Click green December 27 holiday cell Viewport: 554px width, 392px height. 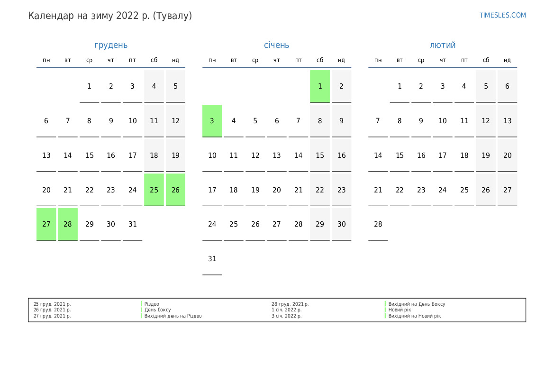click(x=46, y=224)
